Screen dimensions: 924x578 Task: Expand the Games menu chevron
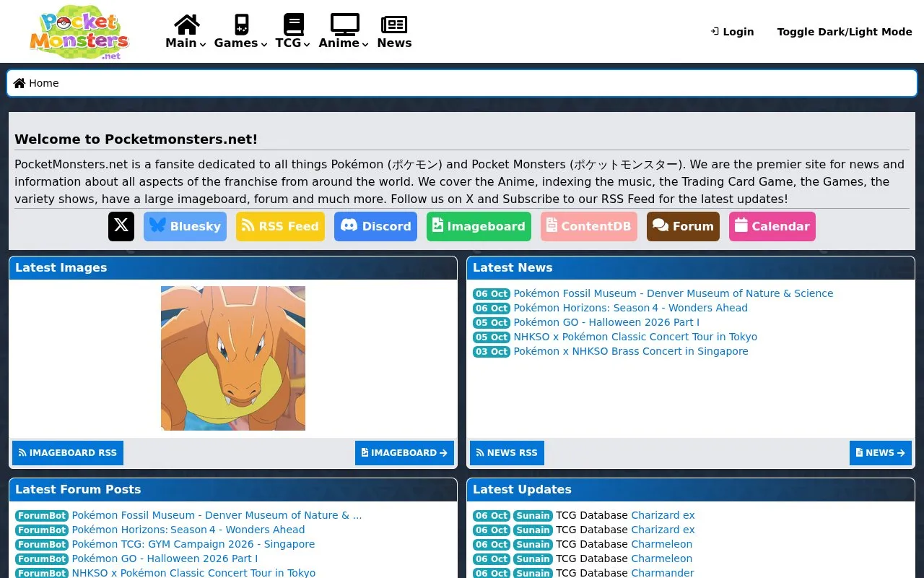point(264,45)
